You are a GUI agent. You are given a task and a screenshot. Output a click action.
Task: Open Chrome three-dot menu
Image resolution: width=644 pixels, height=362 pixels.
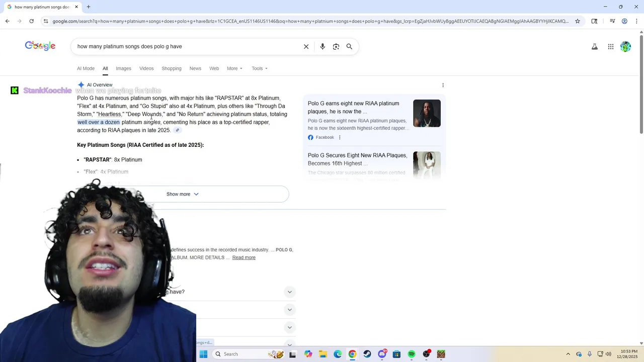[x=636, y=21]
